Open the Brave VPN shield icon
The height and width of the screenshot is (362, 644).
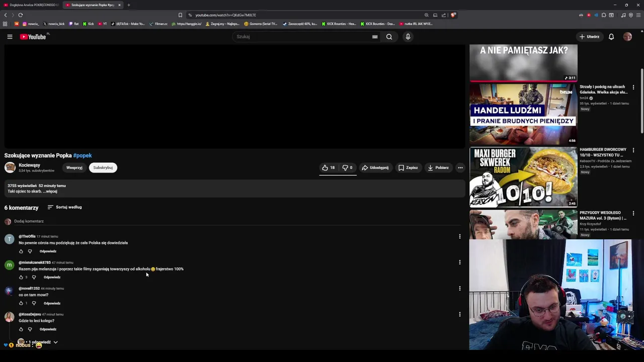(x=631, y=15)
